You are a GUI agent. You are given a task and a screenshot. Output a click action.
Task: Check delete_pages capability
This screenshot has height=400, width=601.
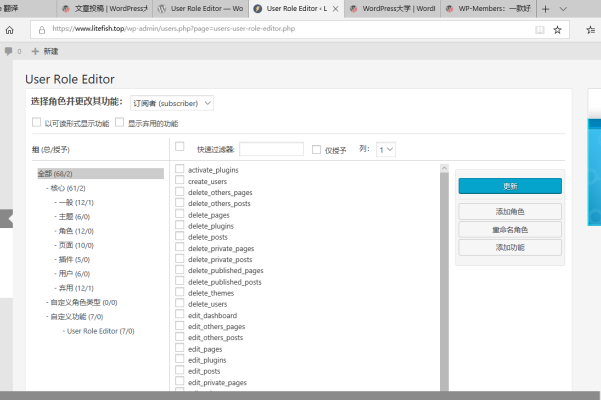(179, 213)
